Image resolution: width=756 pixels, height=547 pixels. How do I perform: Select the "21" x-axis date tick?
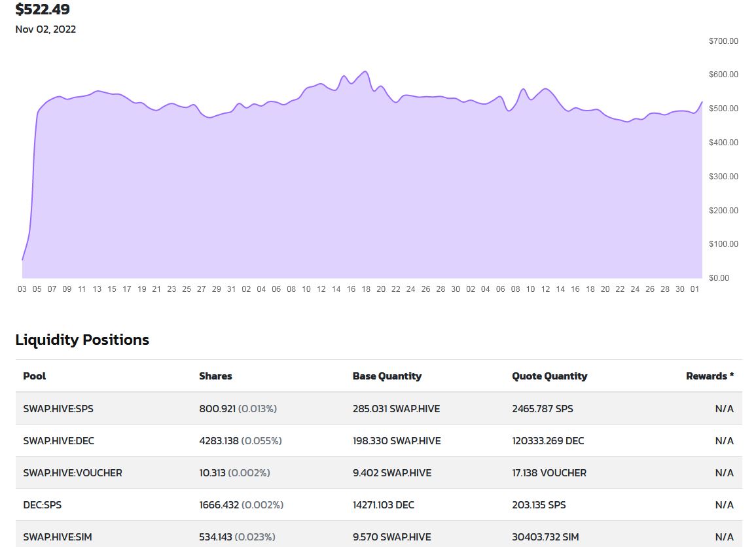156,289
